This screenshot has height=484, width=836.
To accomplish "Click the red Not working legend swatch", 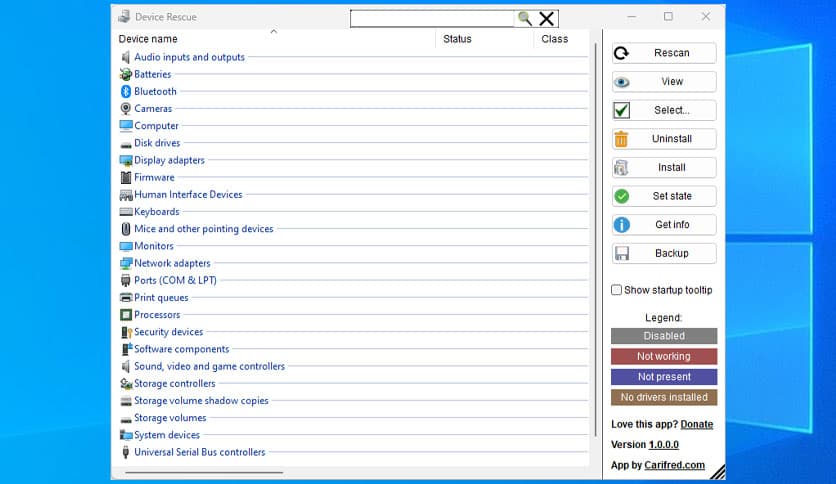I will pyautogui.click(x=664, y=356).
